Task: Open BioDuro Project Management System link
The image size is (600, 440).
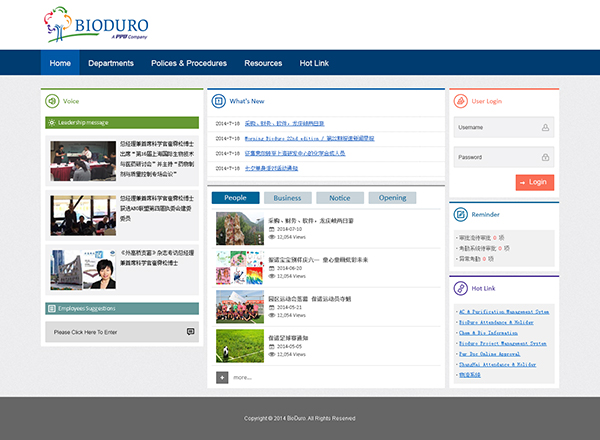Action: click(502, 343)
